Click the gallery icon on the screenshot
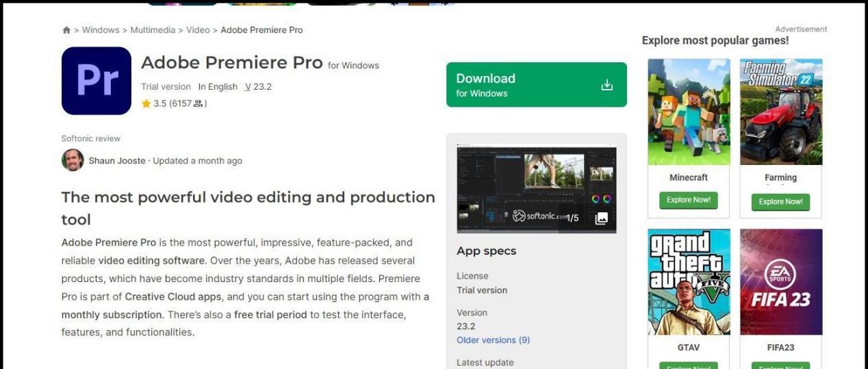 click(602, 218)
